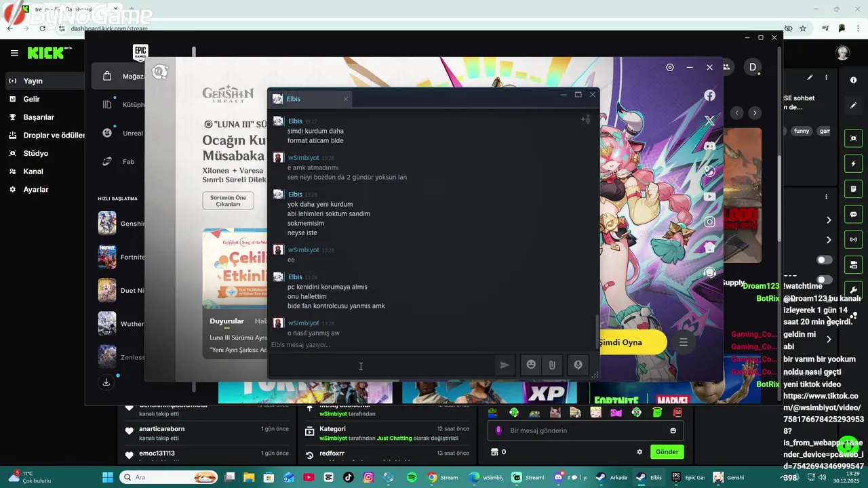Click the Steam chat vertical scrollbar
This screenshot has width=868, height=488.
click(x=597, y=332)
